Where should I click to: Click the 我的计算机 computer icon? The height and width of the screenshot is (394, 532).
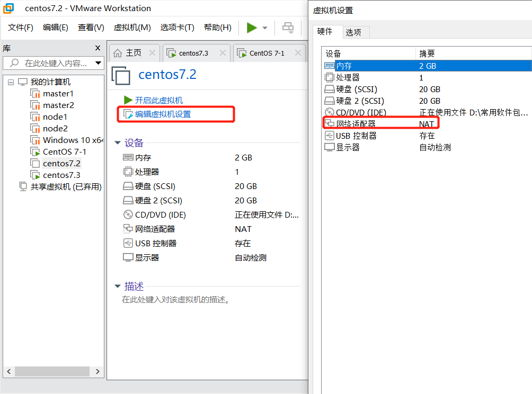(23, 82)
